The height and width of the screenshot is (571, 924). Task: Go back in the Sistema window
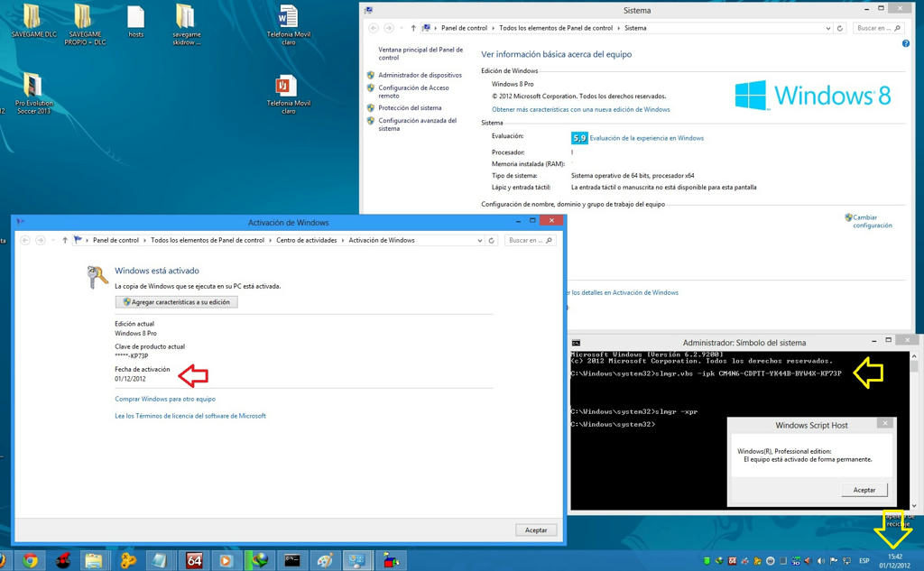pos(373,28)
